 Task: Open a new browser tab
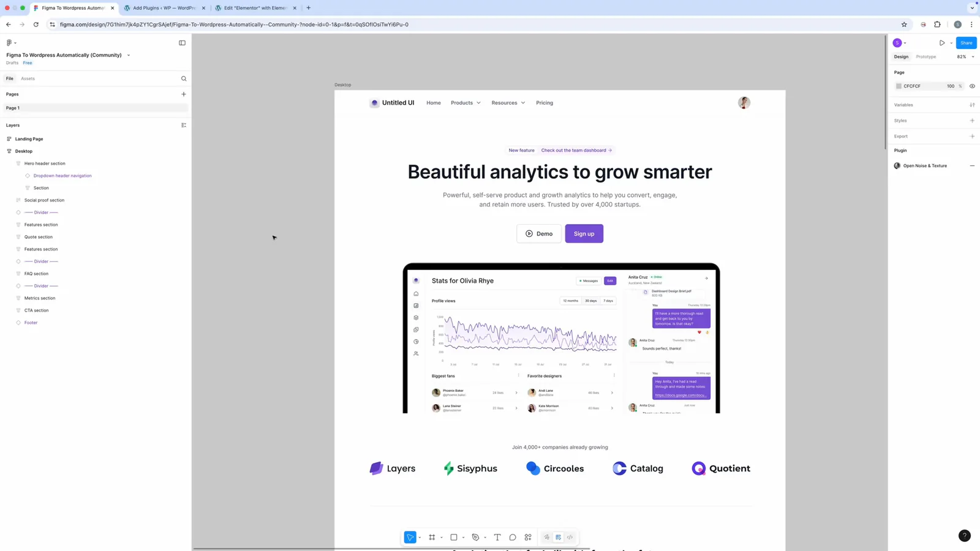tap(308, 8)
